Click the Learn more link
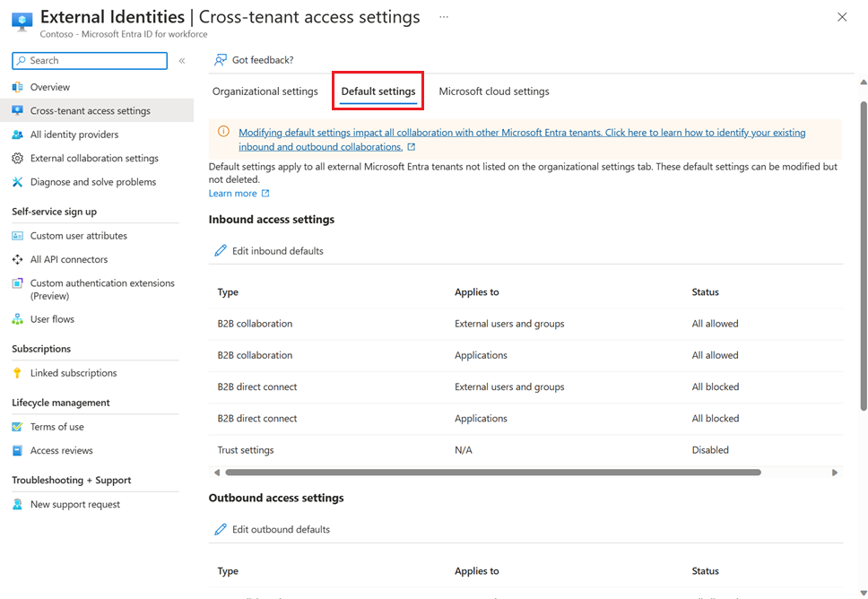868x599 pixels. 233,193
